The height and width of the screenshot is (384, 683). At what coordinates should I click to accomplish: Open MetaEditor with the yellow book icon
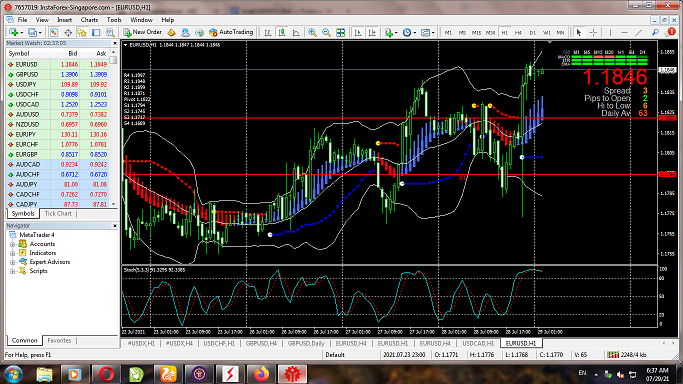point(171,32)
